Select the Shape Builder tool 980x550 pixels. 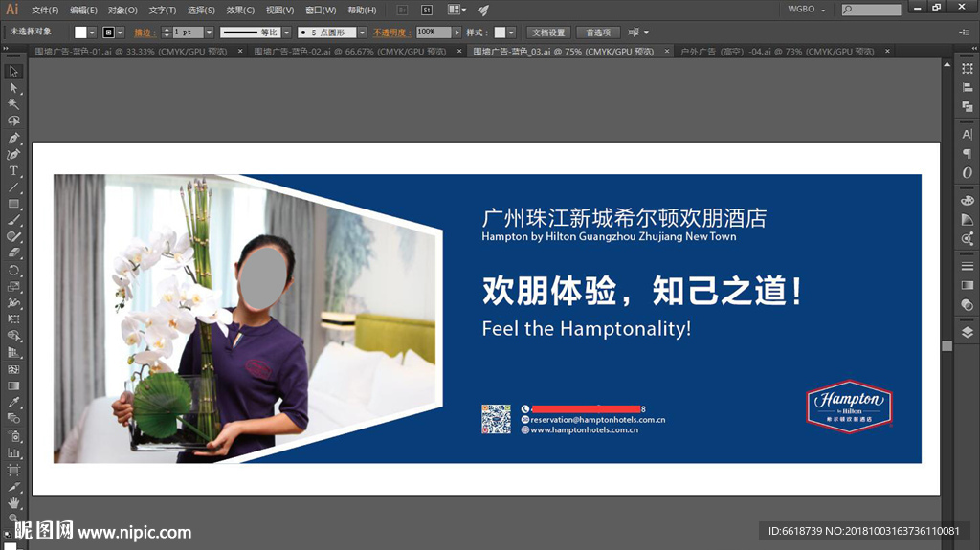point(13,336)
